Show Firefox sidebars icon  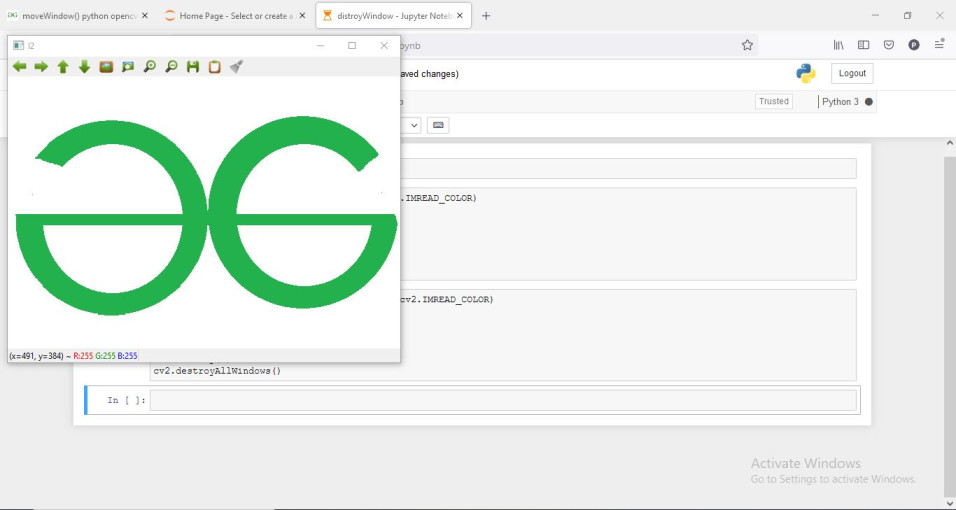[x=863, y=45]
